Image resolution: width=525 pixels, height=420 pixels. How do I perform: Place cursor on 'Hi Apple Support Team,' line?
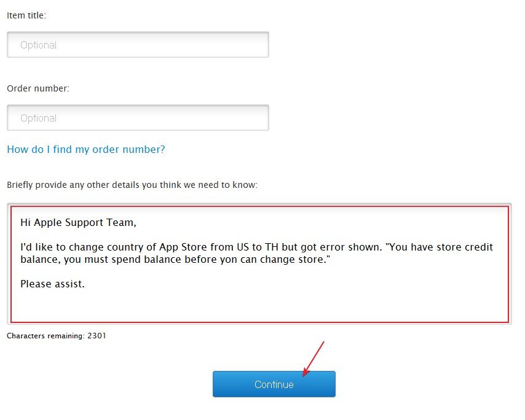point(78,222)
